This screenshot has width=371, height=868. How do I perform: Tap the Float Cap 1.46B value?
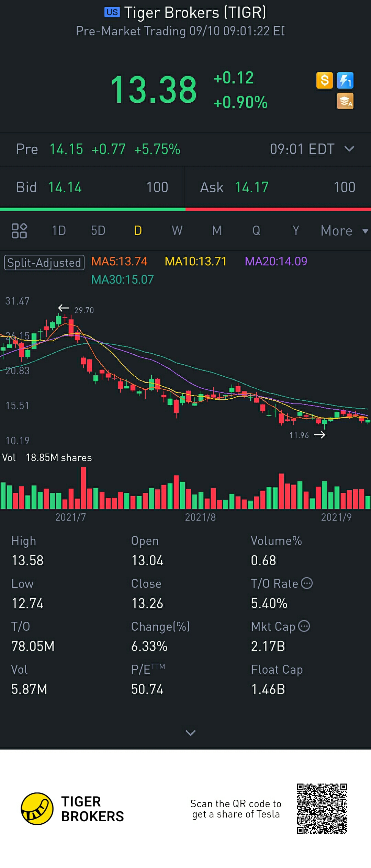tap(268, 689)
